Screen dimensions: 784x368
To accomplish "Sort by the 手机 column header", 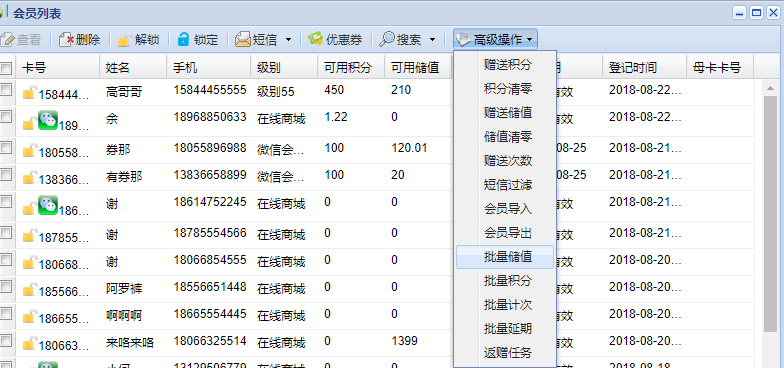I will [208, 68].
